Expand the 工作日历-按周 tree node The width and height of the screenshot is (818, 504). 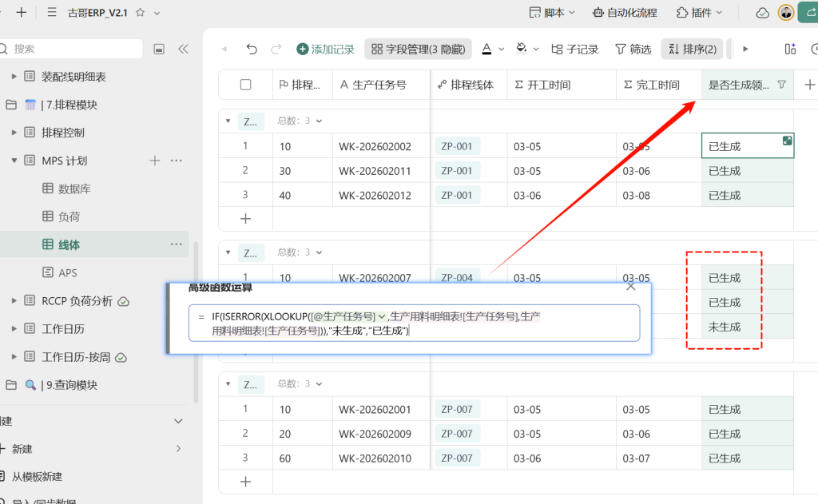coord(14,357)
